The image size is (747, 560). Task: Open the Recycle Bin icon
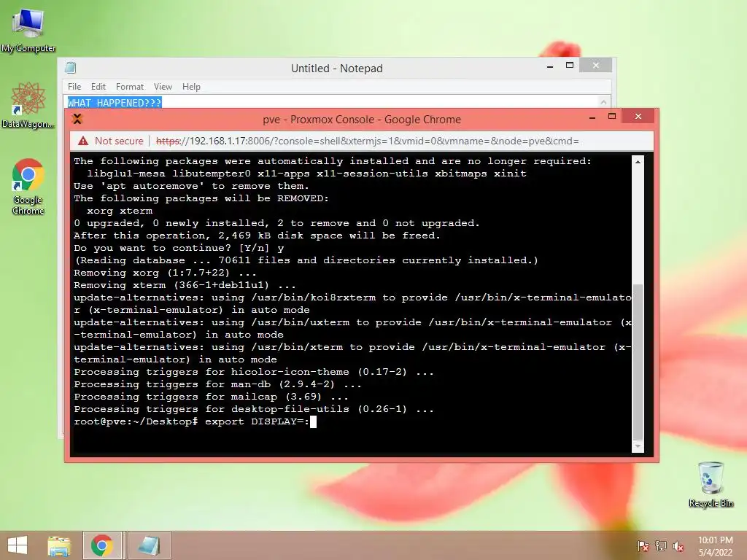point(711,484)
